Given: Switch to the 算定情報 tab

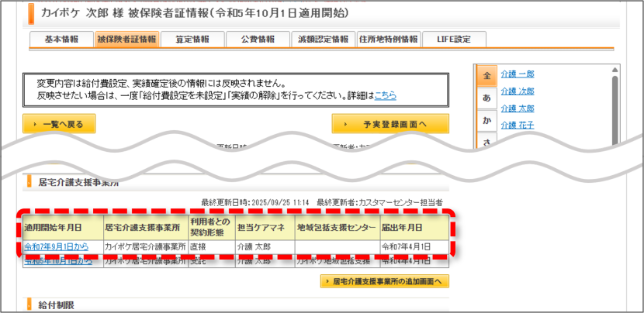Looking at the screenshot, I should pos(192,40).
